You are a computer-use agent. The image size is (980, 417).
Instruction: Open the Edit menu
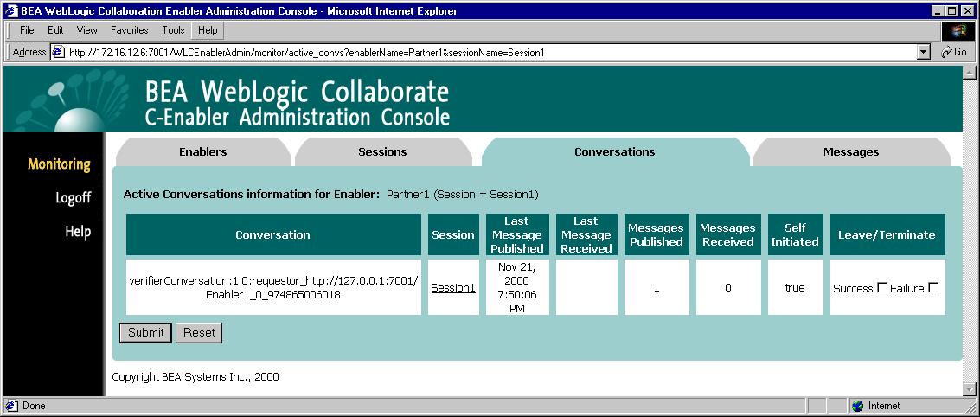[x=55, y=30]
